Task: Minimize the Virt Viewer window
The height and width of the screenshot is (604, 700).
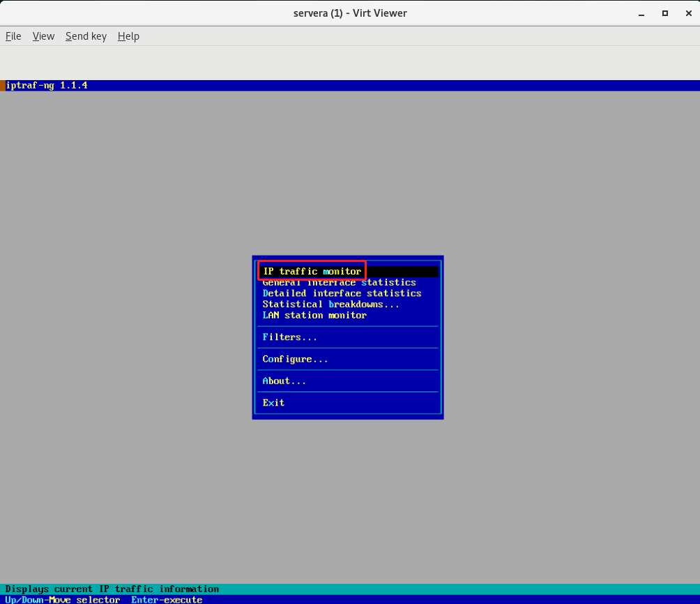Action: [x=641, y=13]
